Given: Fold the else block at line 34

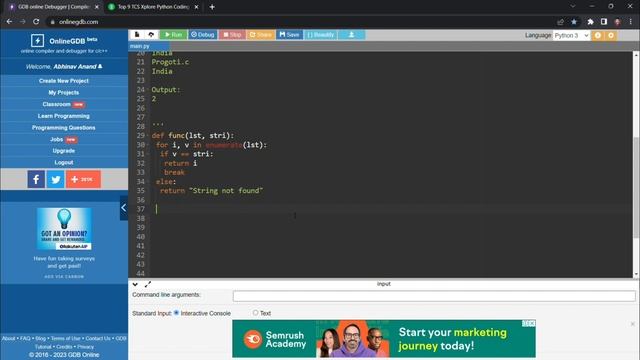Looking at the screenshot, I should 148,182.
